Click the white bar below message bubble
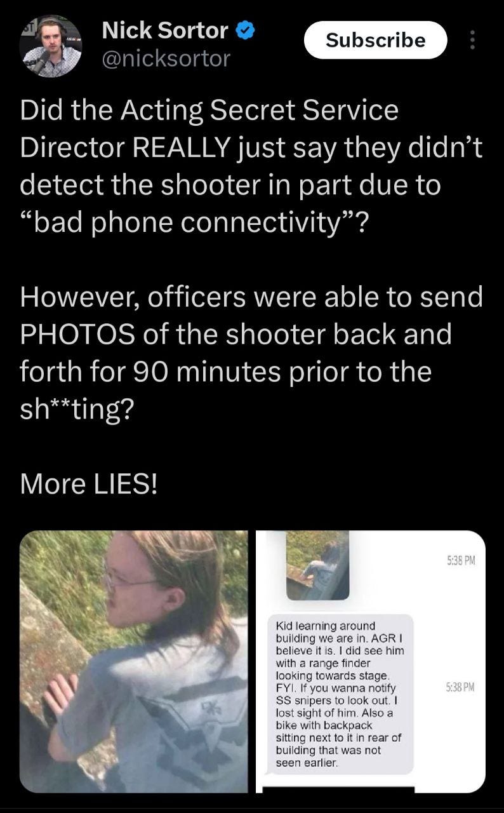The height and width of the screenshot is (813, 504). click(x=338, y=790)
